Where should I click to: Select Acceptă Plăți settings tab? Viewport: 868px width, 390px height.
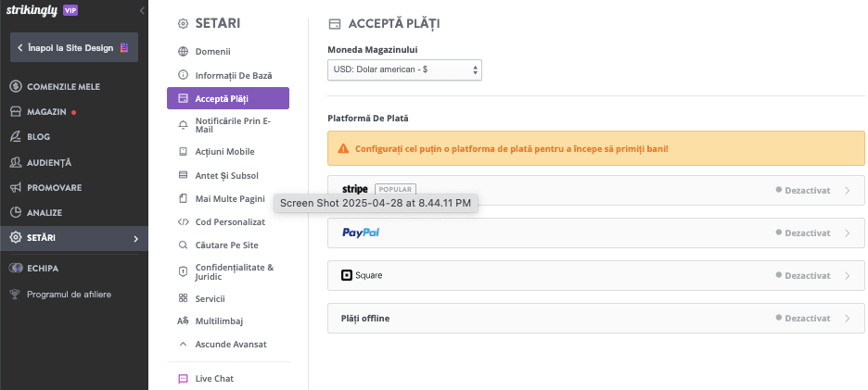227,98
